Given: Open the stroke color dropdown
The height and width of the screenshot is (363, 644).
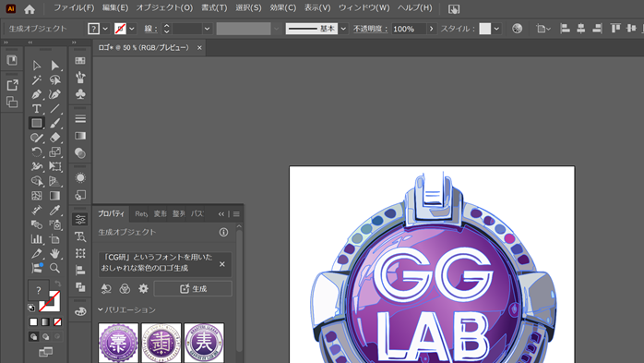Looking at the screenshot, I should (132, 29).
